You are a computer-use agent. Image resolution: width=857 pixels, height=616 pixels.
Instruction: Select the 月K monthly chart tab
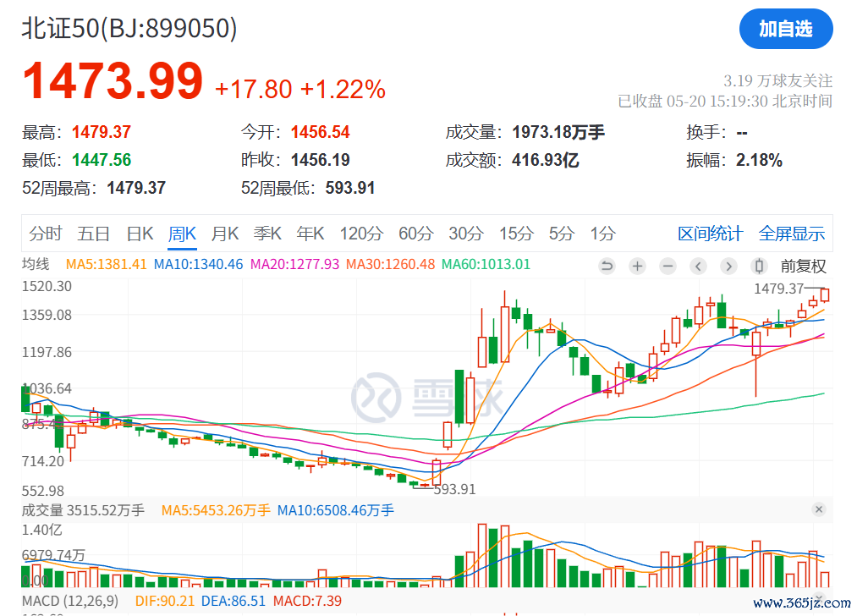coord(225,234)
